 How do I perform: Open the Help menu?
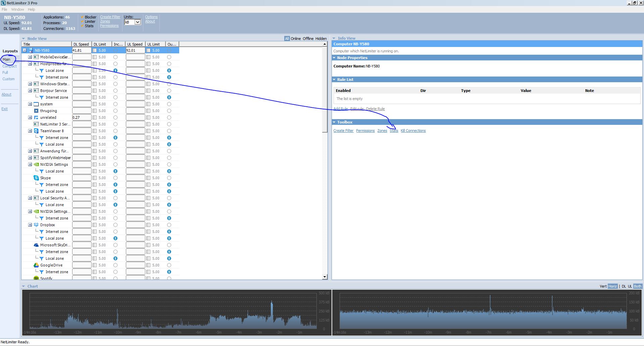coord(31,9)
